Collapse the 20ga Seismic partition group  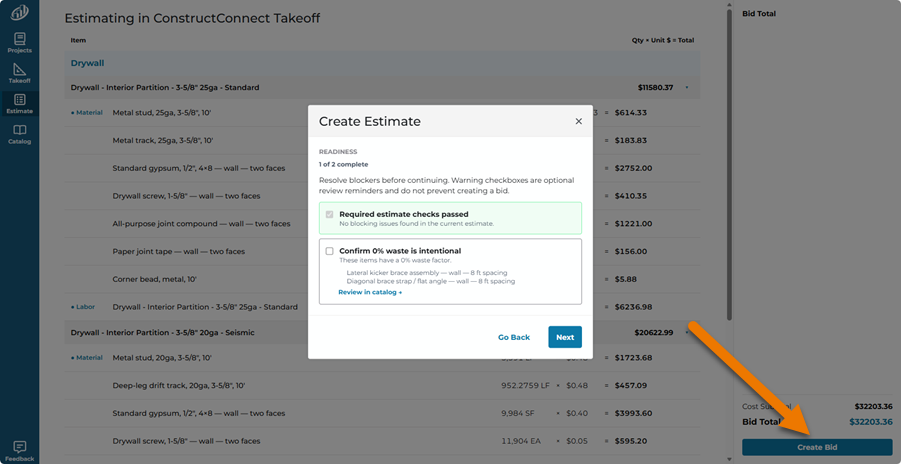pyautogui.click(x=687, y=332)
